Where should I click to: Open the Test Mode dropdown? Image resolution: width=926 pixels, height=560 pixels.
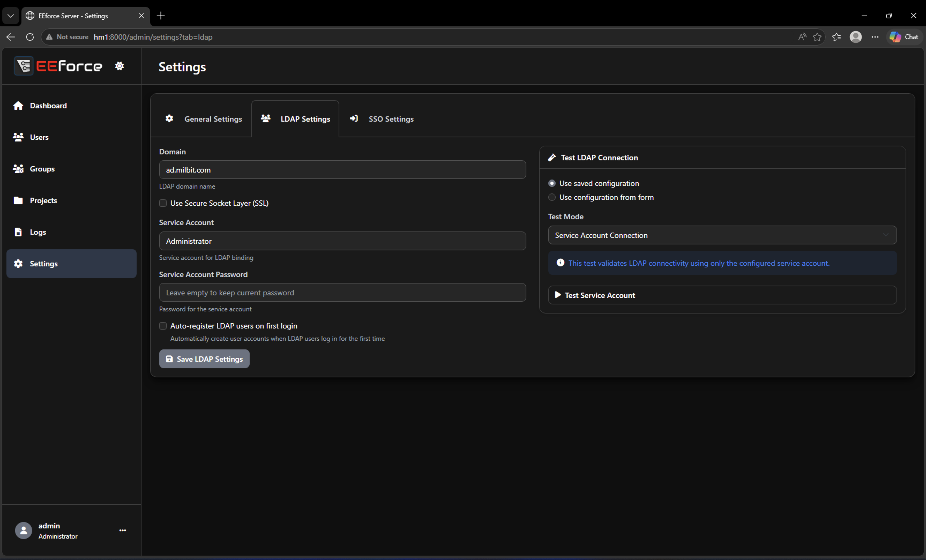click(722, 235)
